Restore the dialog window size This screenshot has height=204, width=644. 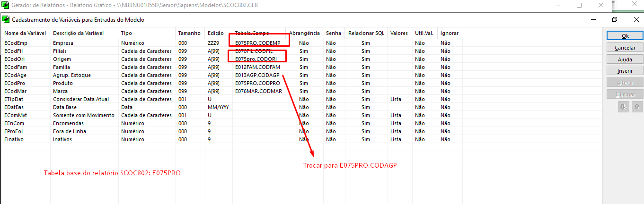click(614, 20)
